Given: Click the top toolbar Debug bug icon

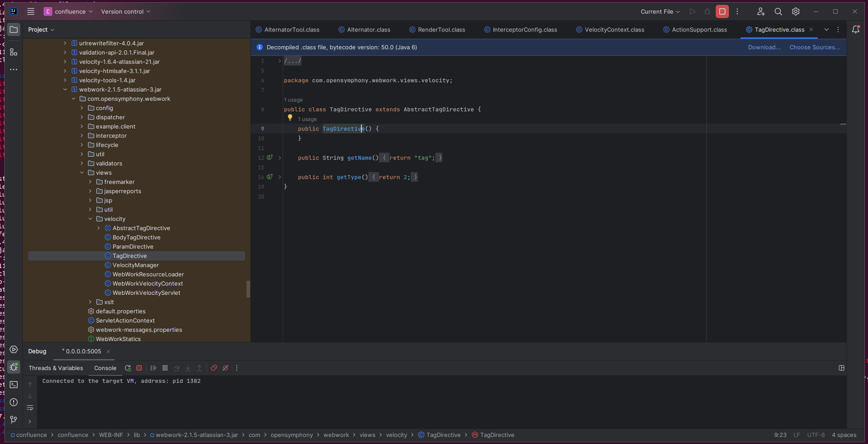Looking at the screenshot, I should (707, 11).
